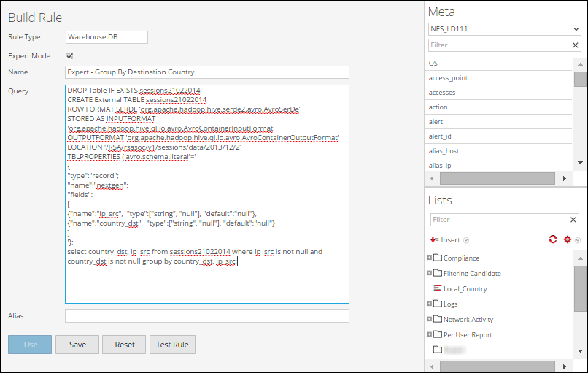Viewport: 588px width, 373px height.
Task: Click the Name input field
Action: [207, 72]
